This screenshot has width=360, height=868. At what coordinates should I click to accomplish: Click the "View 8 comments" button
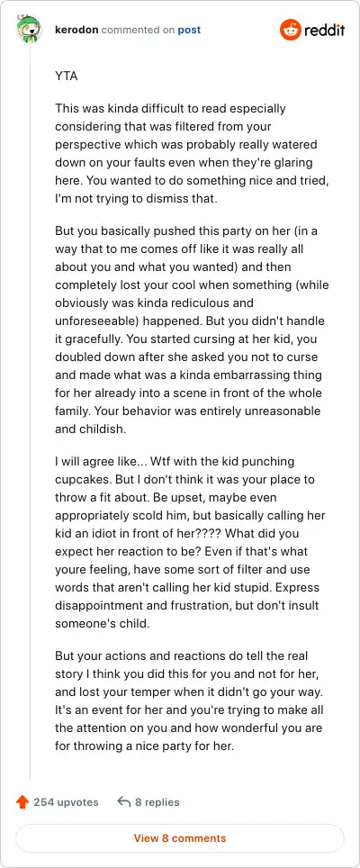click(x=180, y=838)
